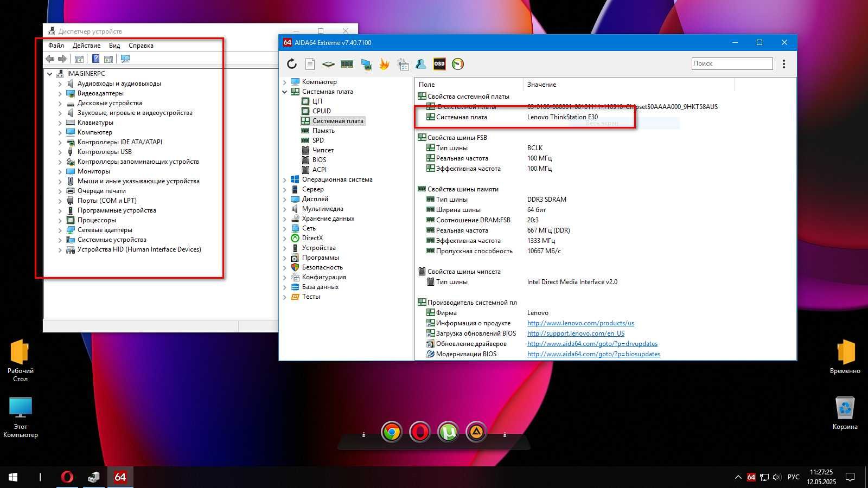Image resolution: width=868 pixels, height=488 pixels.
Task: Click the blue help icon in Device Manager
Action: (x=95, y=59)
